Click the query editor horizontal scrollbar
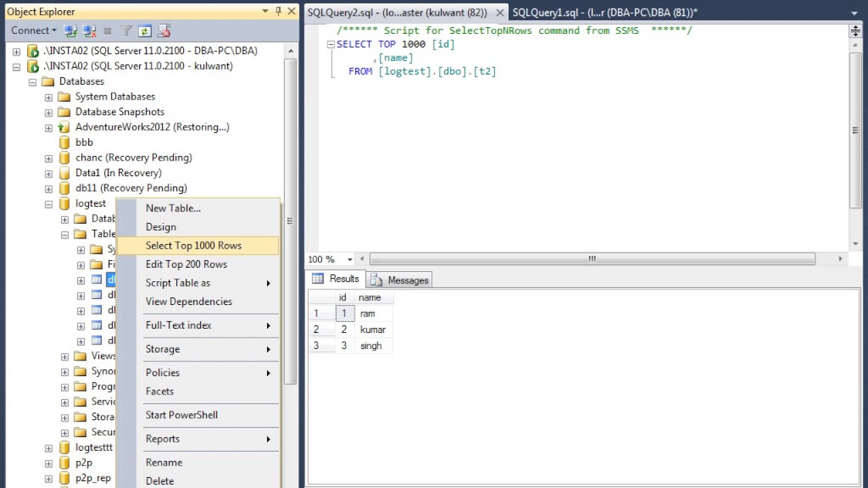Image resolution: width=868 pixels, height=488 pixels. pyautogui.click(x=592, y=259)
